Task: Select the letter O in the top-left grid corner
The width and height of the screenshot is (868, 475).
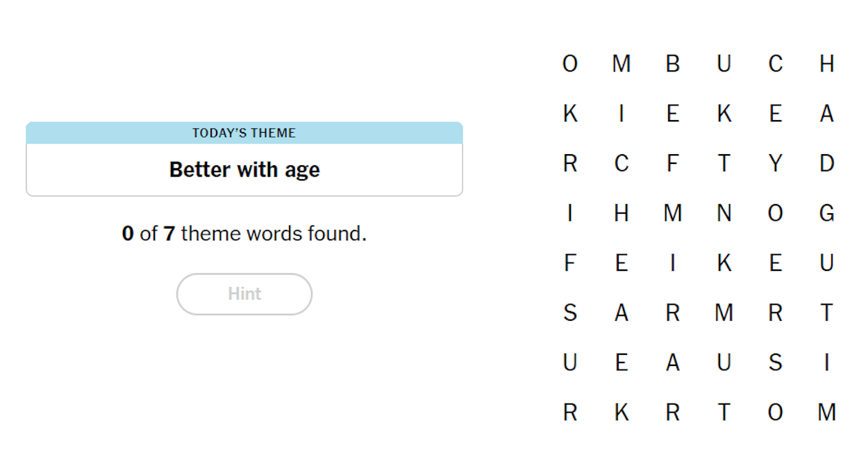Action: (x=569, y=63)
